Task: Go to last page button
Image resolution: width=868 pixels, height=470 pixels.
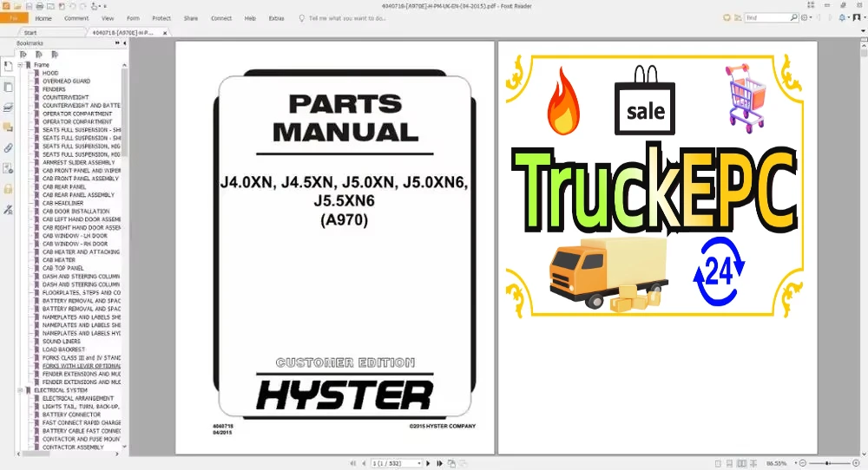Action: [x=439, y=463]
